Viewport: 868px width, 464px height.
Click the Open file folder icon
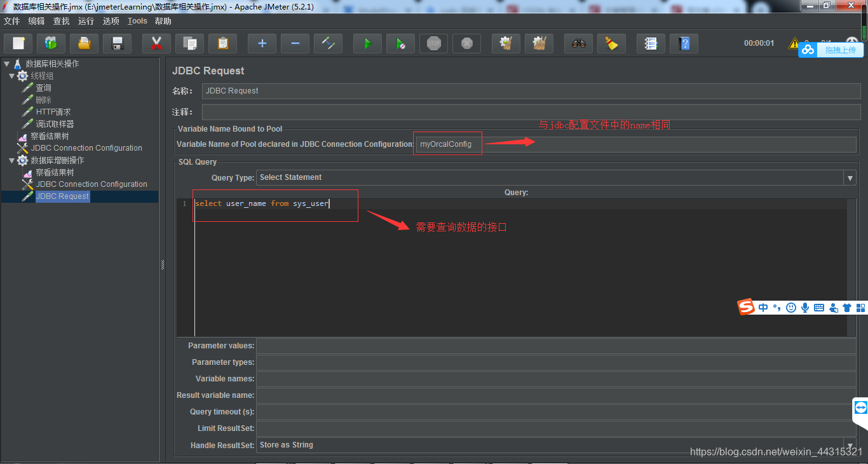click(x=84, y=43)
